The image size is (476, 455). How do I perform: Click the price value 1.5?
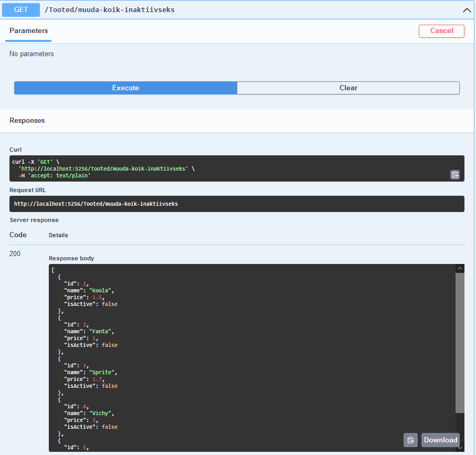point(97,298)
